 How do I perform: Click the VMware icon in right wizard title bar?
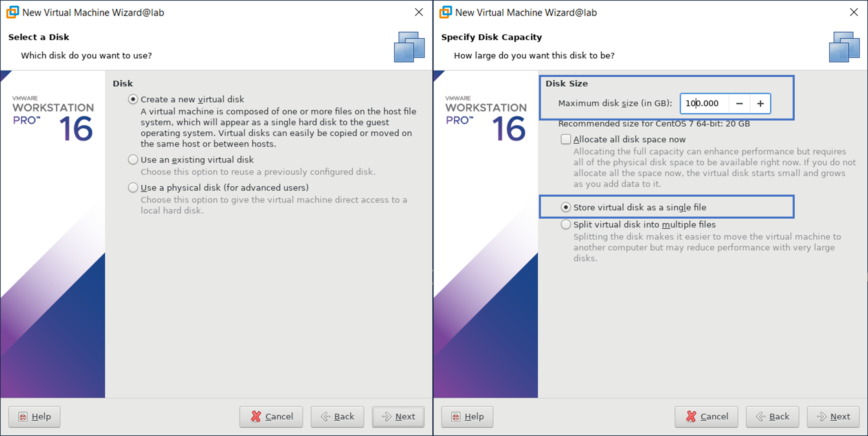[x=446, y=12]
